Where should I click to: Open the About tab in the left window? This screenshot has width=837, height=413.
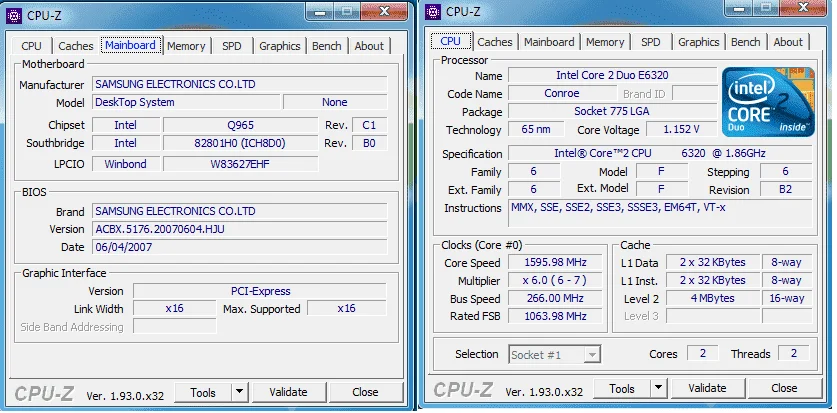pos(369,46)
